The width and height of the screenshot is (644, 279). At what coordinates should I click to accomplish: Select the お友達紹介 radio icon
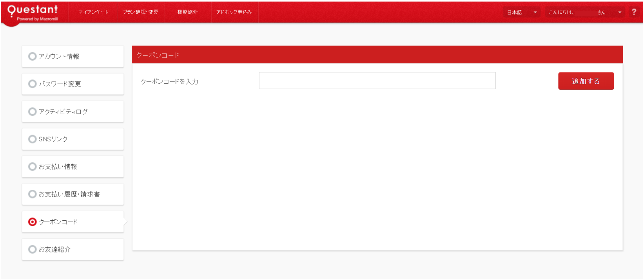(x=33, y=249)
